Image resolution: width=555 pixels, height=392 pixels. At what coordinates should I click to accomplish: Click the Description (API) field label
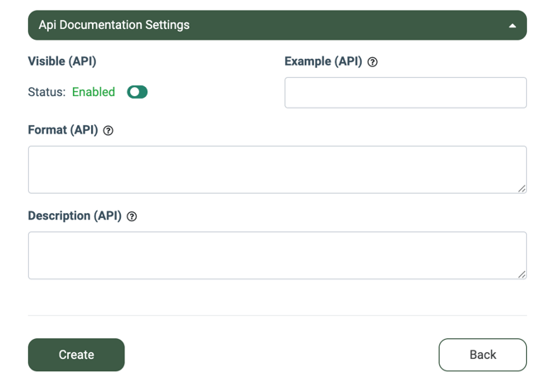point(75,215)
